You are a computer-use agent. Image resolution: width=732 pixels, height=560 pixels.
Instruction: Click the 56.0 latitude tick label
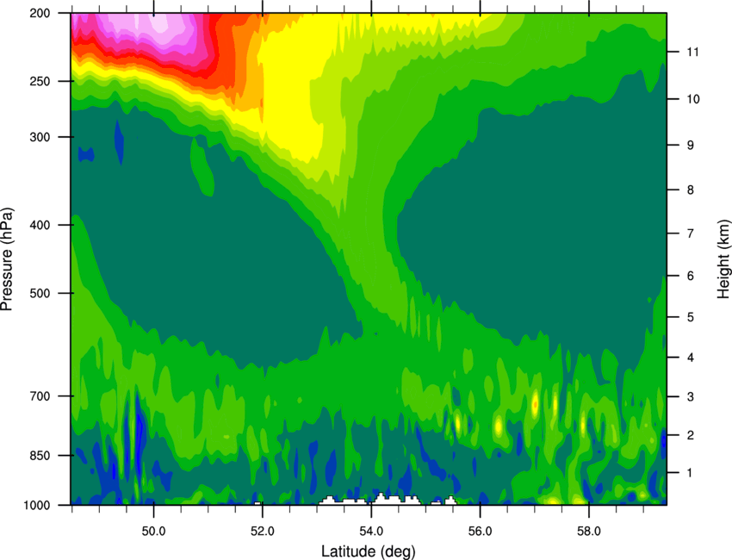480,532
